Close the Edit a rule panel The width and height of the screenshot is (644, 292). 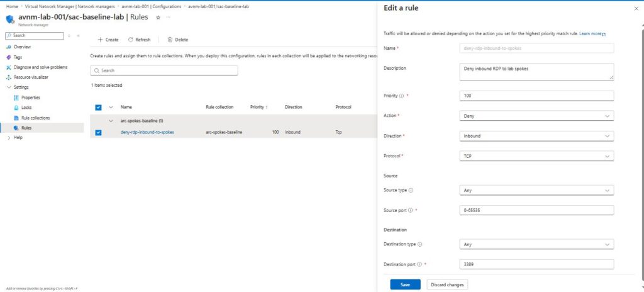point(636,9)
